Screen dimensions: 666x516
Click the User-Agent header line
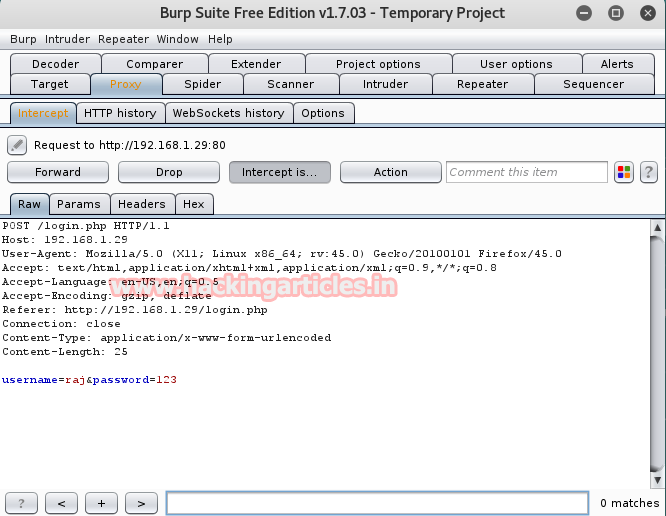point(282,254)
